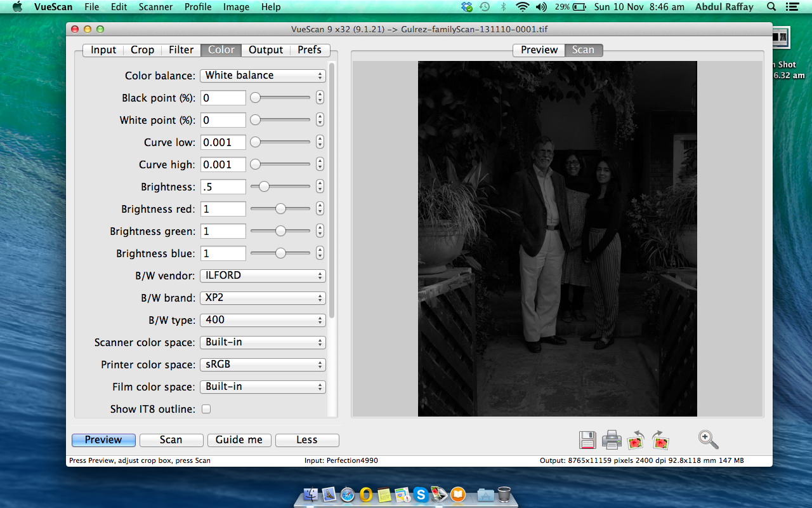Click the VueScan icon in the Dock

tap(439, 494)
